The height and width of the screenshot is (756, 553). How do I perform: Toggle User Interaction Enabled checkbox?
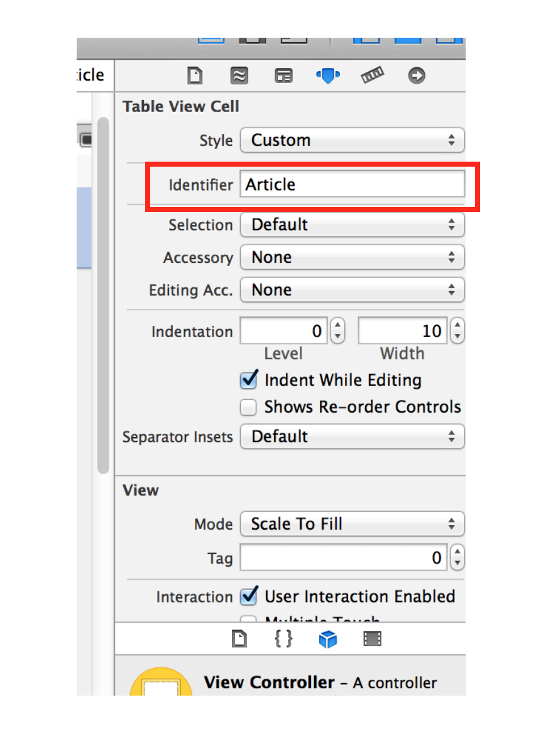coord(249,596)
